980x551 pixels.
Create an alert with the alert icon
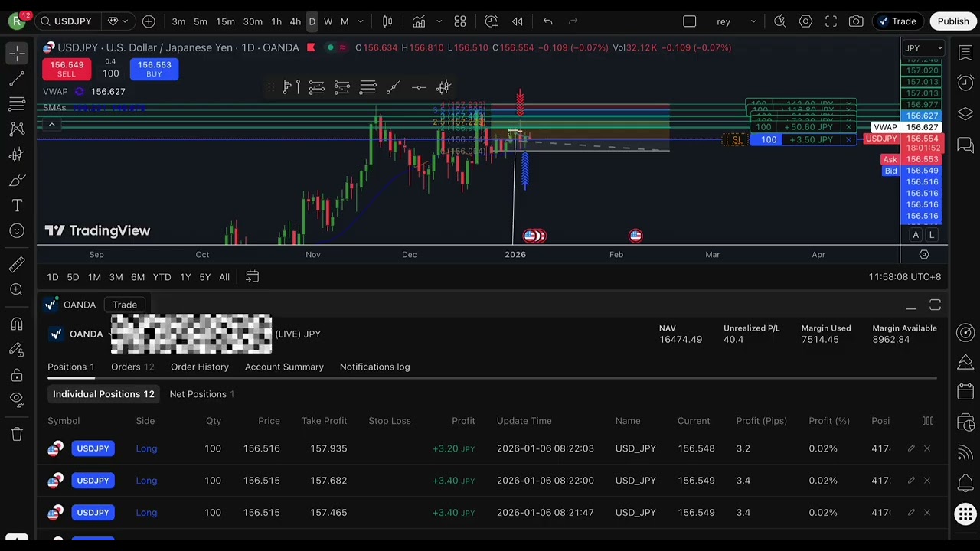point(492,21)
